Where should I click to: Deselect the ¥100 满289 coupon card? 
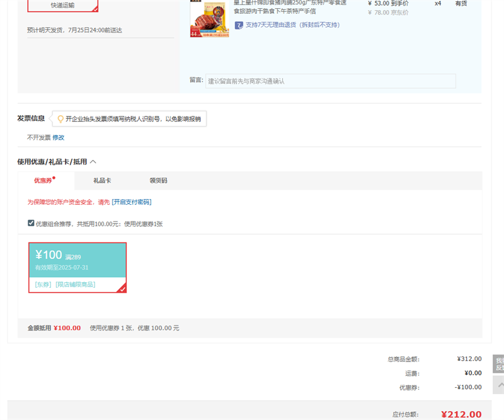pyautogui.click(x=77, y=267)
